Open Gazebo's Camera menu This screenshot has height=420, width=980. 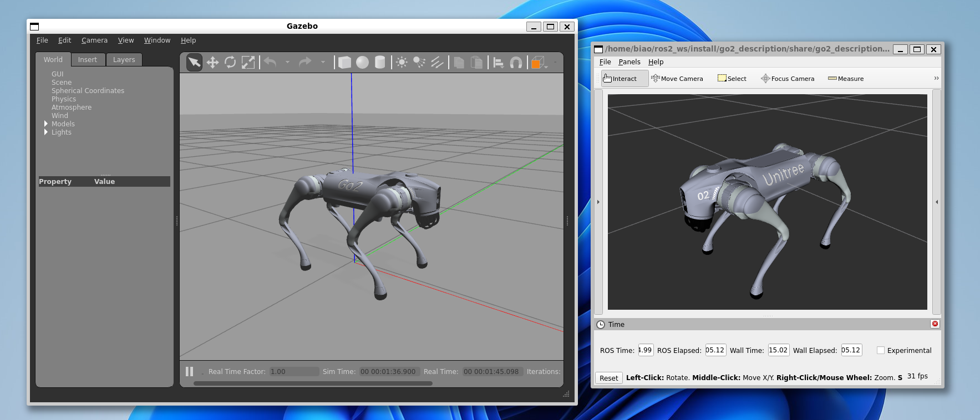(94, 40)
